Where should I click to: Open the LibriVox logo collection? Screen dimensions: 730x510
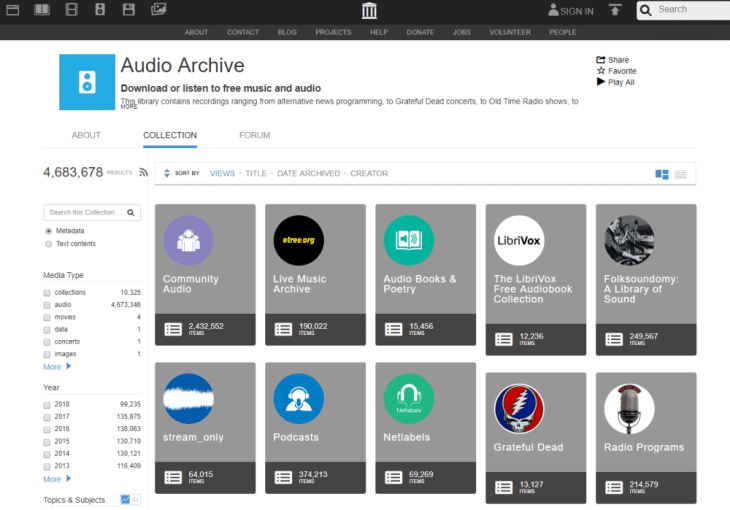pos(519,240)
